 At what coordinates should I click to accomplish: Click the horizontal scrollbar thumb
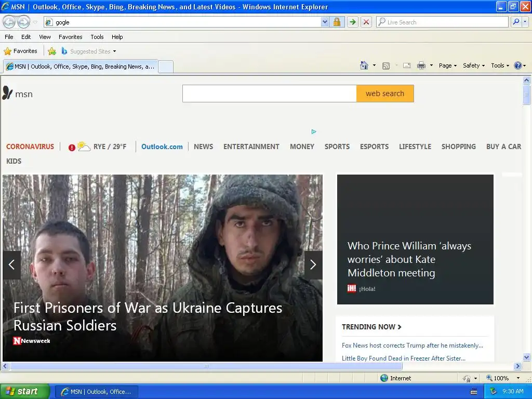(x=206, y=366)
